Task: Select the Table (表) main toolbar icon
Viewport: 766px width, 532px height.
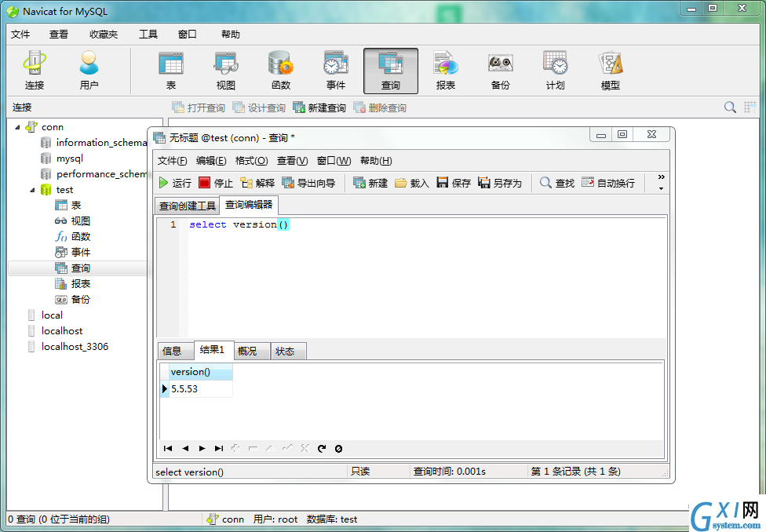Action: (x=171, y=71)
